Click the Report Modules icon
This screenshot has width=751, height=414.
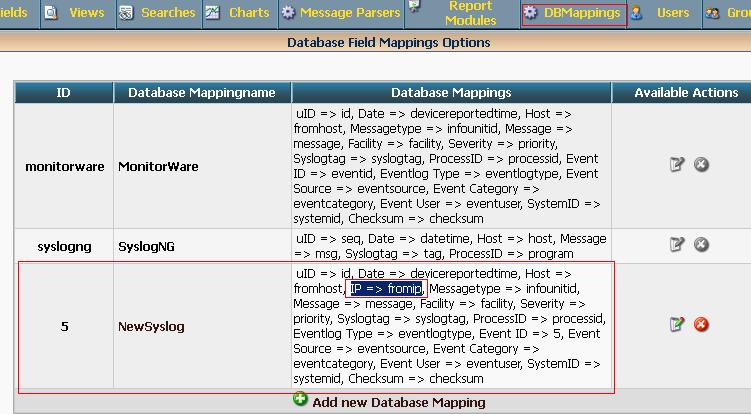(x=414, y=6)
